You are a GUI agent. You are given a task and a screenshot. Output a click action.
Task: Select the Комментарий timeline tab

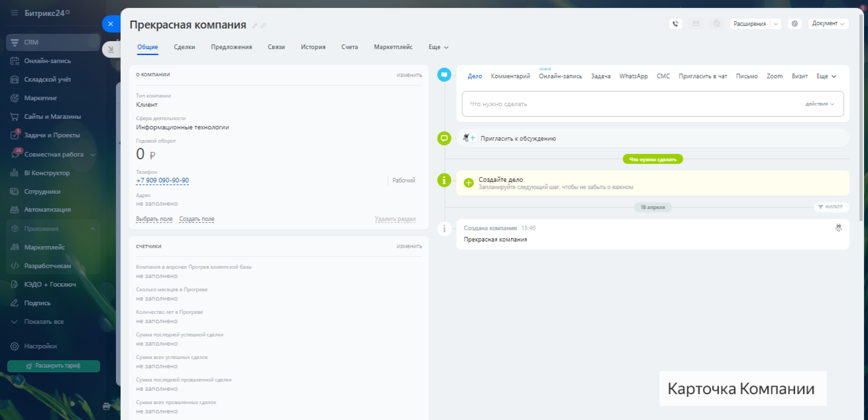(x=510, y=76)
